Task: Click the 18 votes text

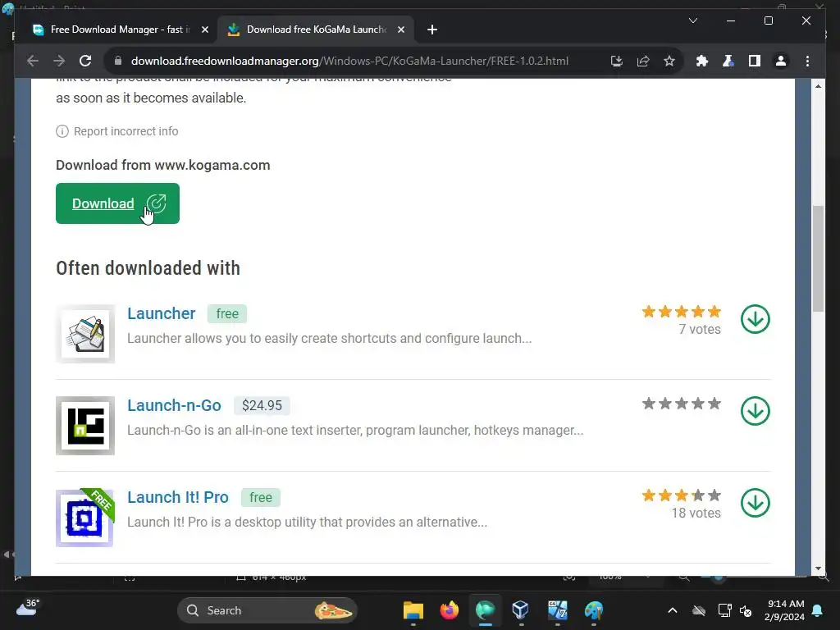Action: click(x=696, y=514)
